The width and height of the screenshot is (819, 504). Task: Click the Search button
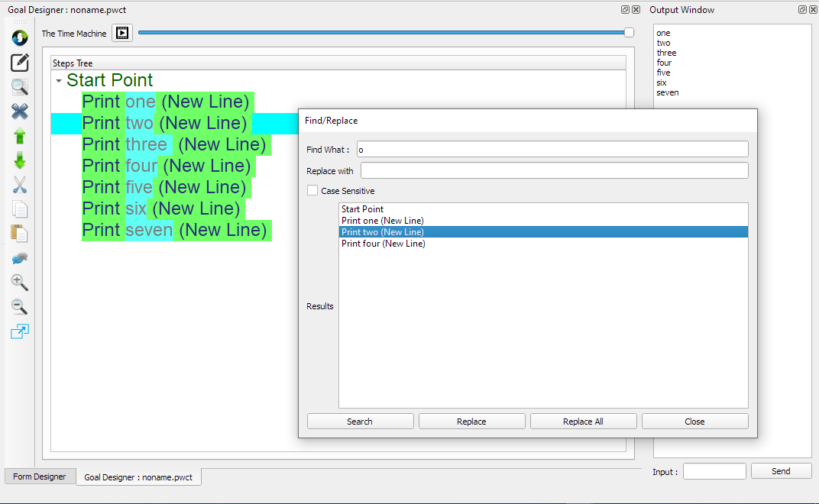360,422
